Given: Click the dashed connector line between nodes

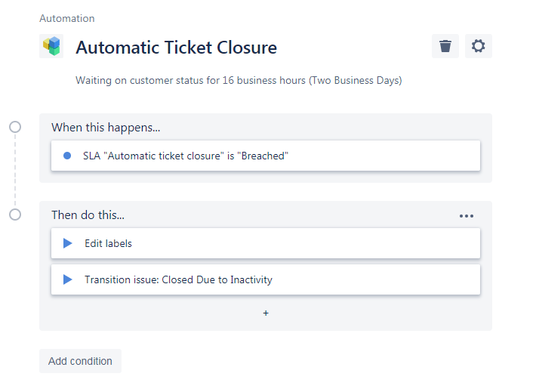Looking at the screenshot, I should [x=15, y=171].
